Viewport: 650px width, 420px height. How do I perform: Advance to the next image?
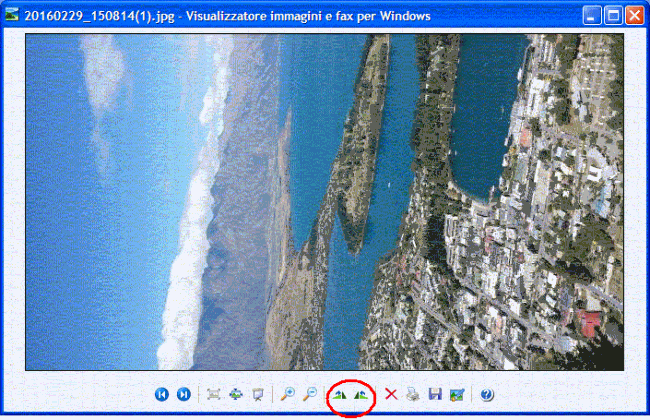[184, 395]
